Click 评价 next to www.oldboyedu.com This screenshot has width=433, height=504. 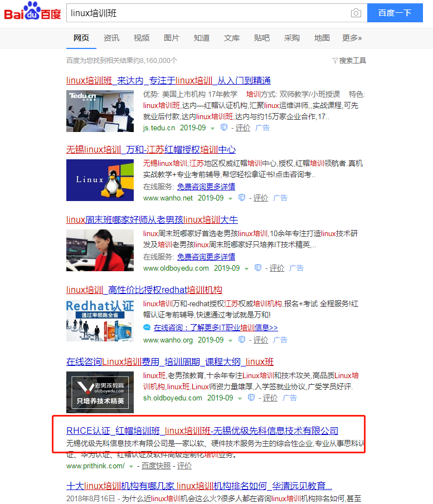pos(276,268)
